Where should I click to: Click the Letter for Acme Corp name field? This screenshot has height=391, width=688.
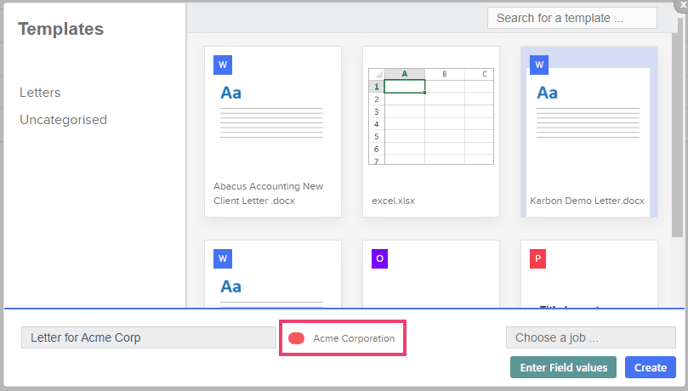coord(148,337)
